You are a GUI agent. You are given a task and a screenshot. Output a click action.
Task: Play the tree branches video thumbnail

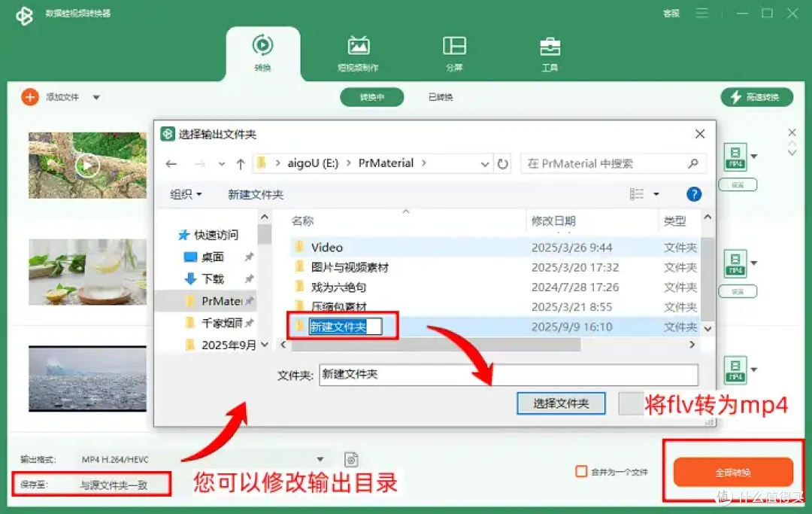click(x=87, y=166)
